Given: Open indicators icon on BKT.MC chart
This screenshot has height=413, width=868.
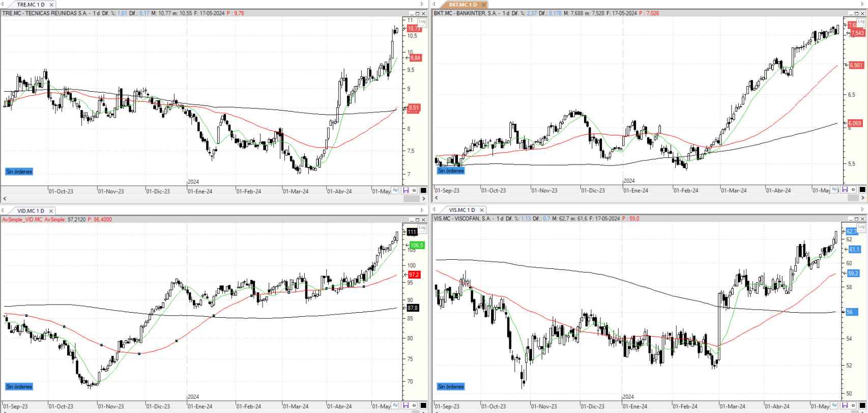Looking at the screenshot, I should pos(834,189).
